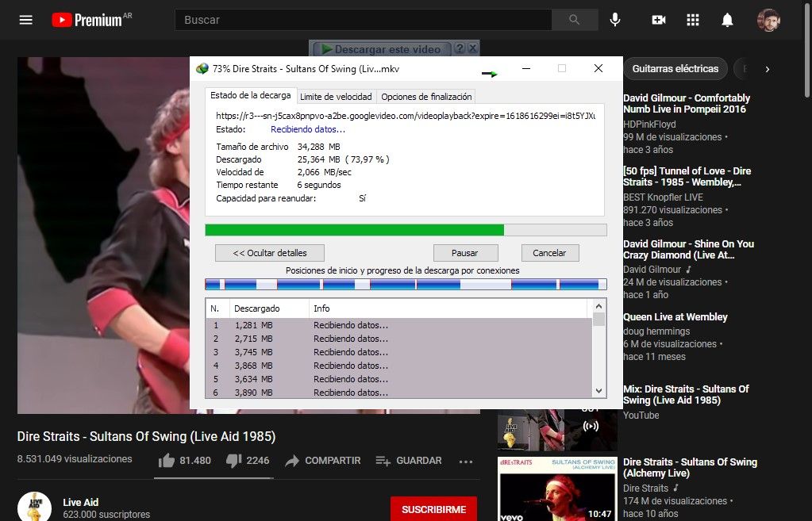Image resolution: width=812 pixels, height=521 pixels.
Task: Dislike the video with thumbs down
Action: pyautogui.click(x=233, y=461)
